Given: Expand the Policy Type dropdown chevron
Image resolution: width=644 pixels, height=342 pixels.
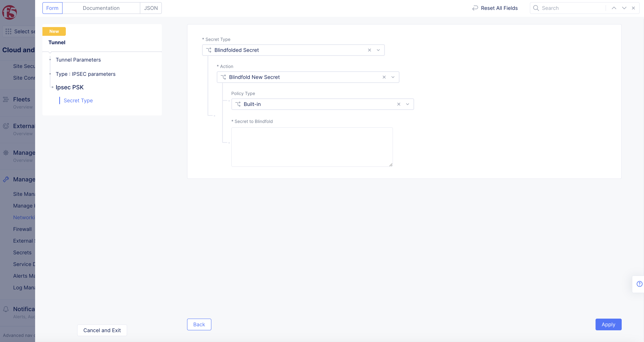Looking at the screenshot, I should [x=408, y=104].
